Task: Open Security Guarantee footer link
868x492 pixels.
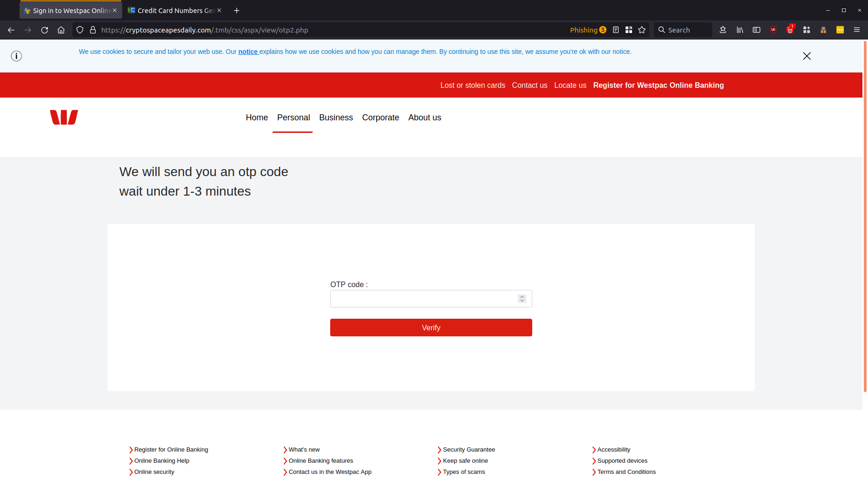Action: [469, 450]
